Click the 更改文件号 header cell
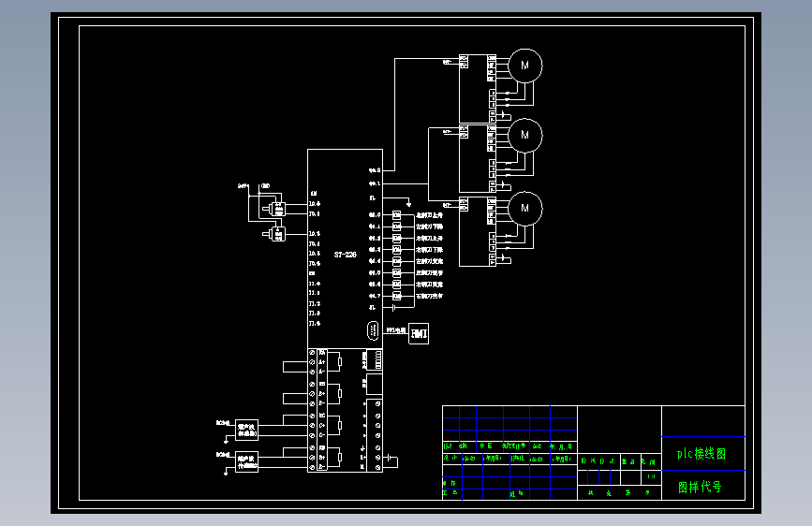The image size is (812, 526). click(514, 446)
